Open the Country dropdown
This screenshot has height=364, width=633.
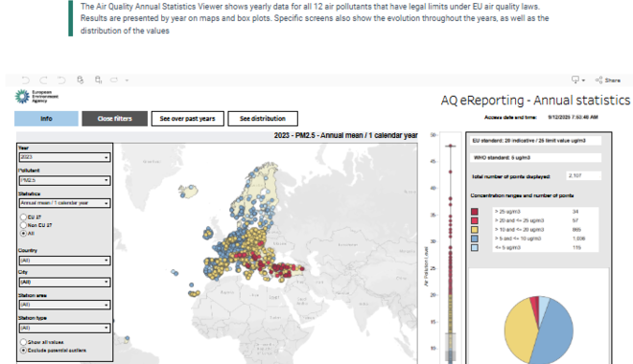[x=64, y=261]
